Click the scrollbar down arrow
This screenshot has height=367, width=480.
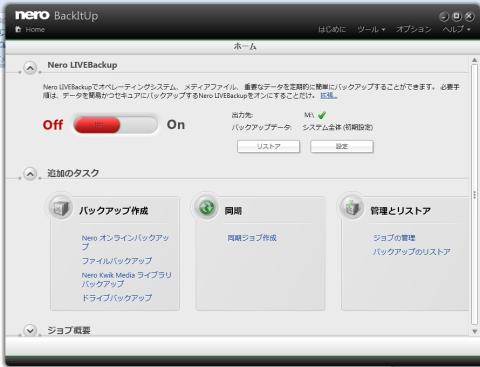[x=474, y=331]
